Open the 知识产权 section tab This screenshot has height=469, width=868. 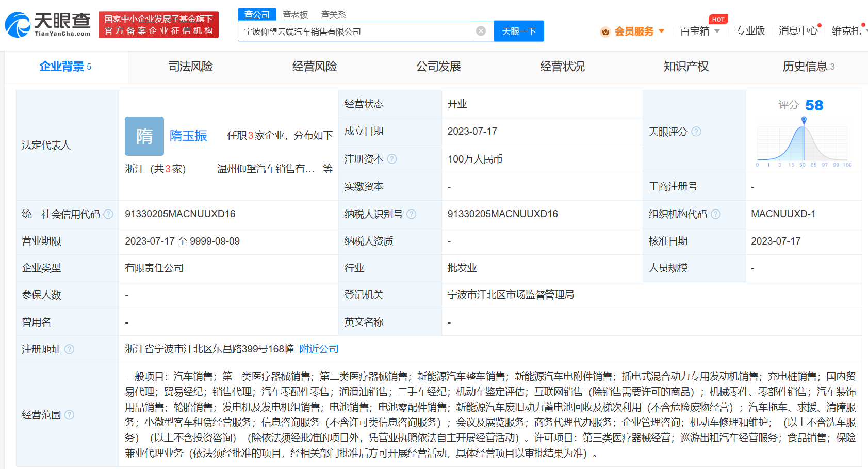pyautogui.click(x=686, y=66)
